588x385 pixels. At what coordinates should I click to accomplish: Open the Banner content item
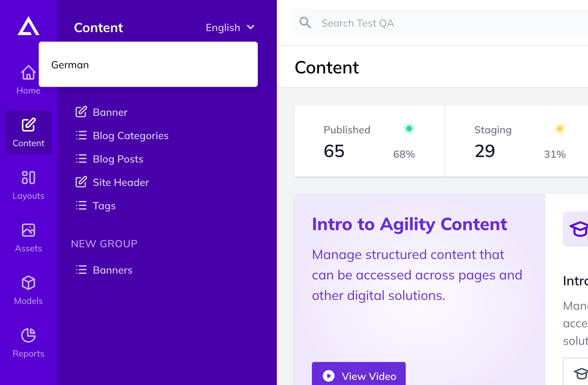click(x=102, y=112)
